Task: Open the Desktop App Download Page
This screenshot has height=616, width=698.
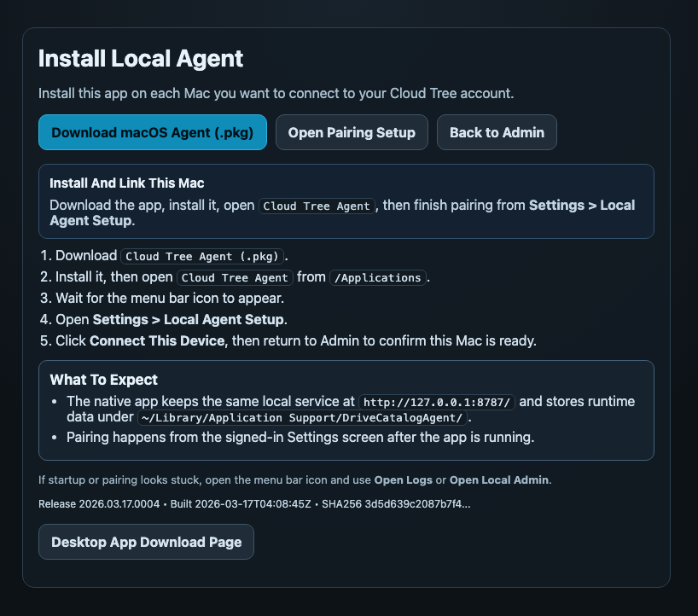Action: pyautogui.click(x=146, y=542)
